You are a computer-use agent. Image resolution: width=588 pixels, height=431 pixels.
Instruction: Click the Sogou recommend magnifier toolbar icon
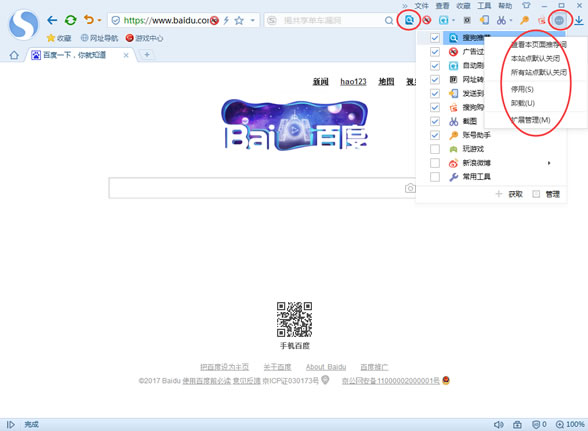409,20
